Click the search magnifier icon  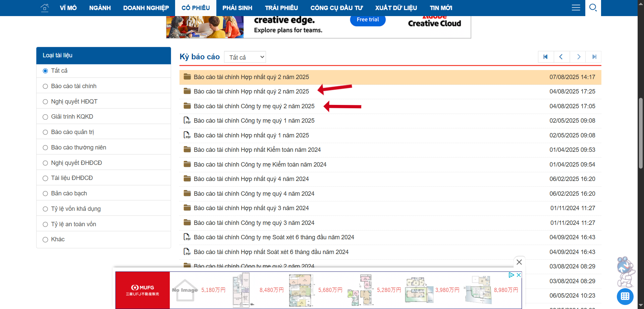[593, 8]
